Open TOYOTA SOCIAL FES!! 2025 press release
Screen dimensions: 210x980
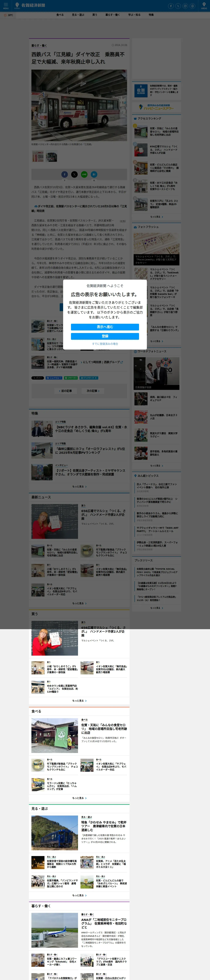click(157, 572)
